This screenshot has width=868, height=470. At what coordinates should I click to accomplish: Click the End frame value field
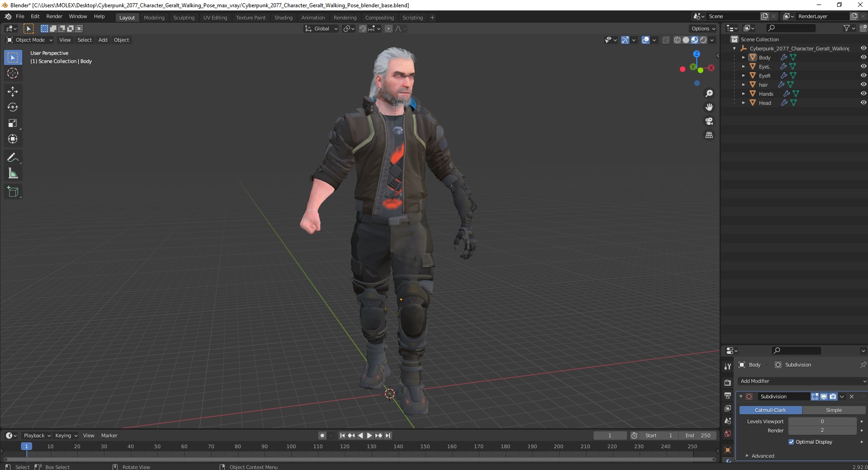tap(697, 436)
